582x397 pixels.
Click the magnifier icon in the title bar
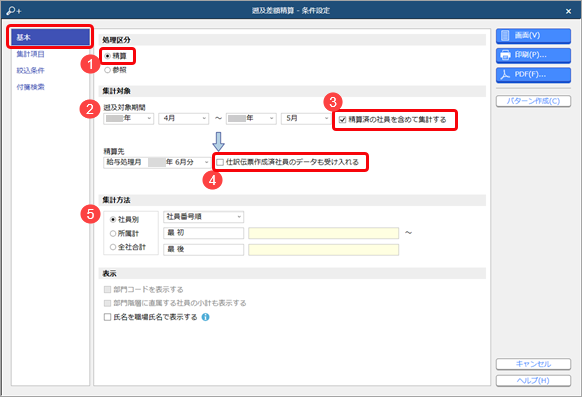pos(13,10)
